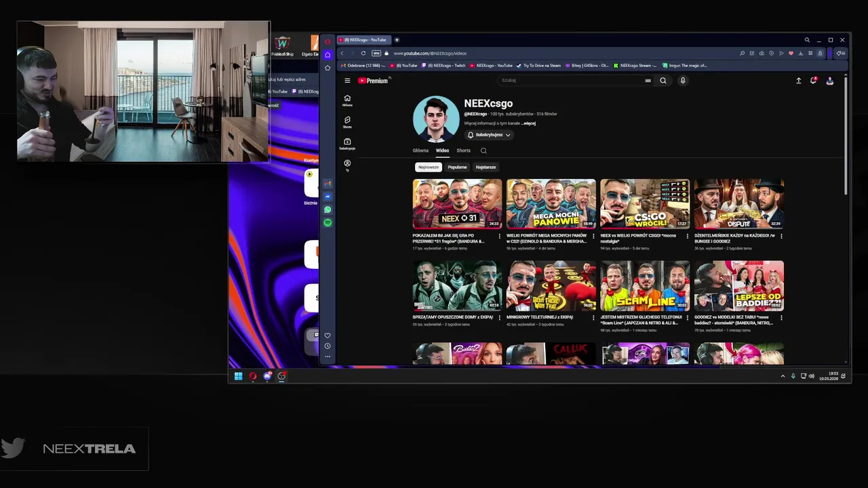Click the NEEXcsgo channel avatar
868x488 pixels.
point(435,119)
